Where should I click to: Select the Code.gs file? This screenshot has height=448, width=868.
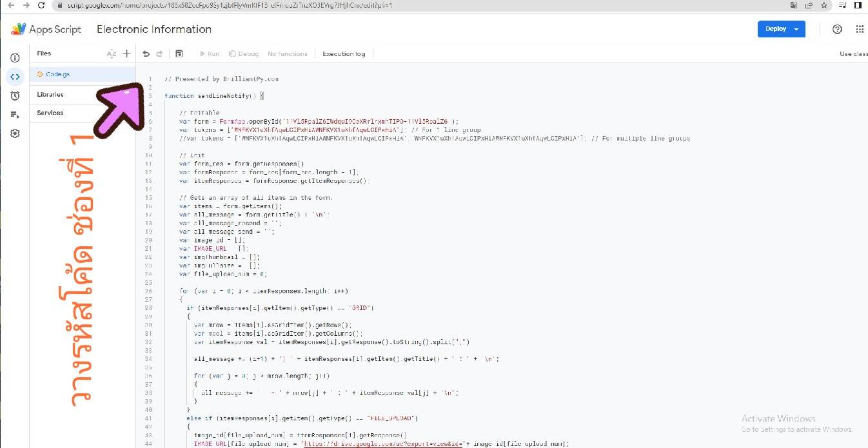pos(57,74)
